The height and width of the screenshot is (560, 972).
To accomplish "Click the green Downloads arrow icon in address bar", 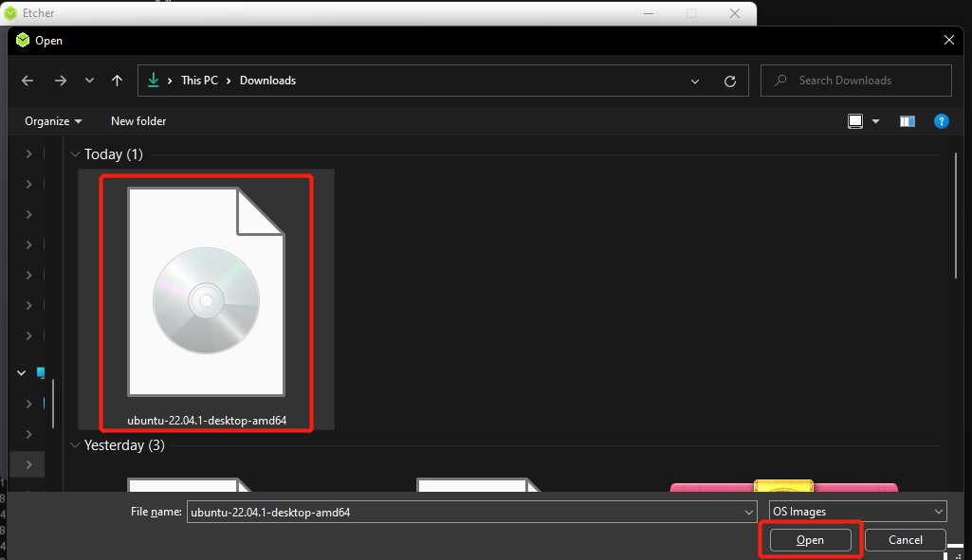I will click(x=153, y=80).
